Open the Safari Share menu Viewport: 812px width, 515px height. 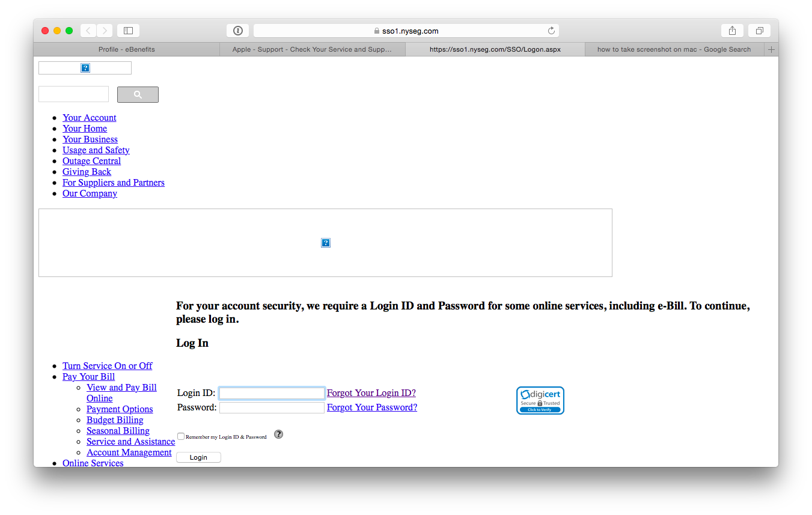pos(732,31)
